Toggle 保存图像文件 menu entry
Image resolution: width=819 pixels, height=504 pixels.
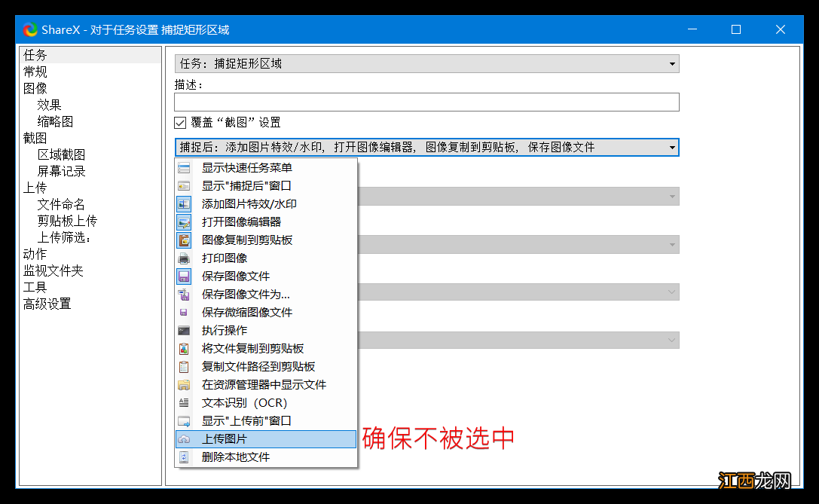pyautogui.click(x=267, y=276)
